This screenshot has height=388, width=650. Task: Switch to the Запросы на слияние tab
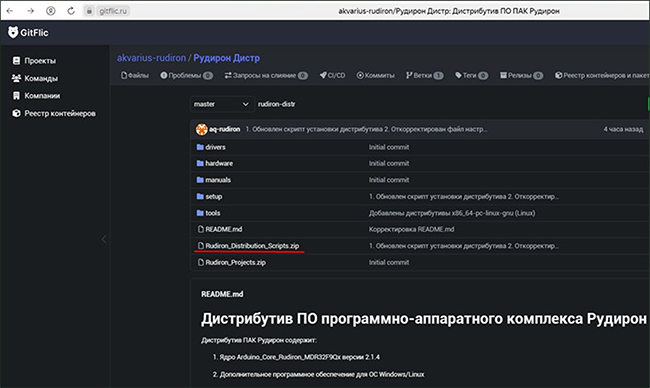266,75
